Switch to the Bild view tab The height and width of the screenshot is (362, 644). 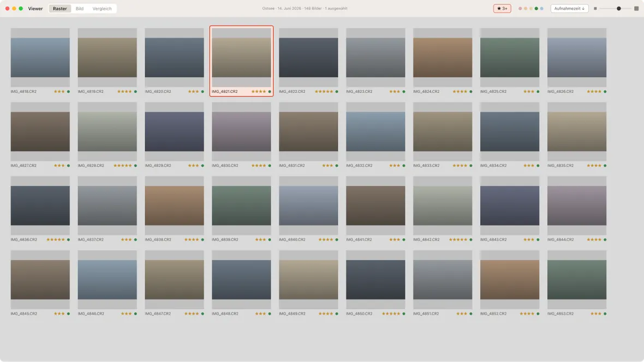80,9
